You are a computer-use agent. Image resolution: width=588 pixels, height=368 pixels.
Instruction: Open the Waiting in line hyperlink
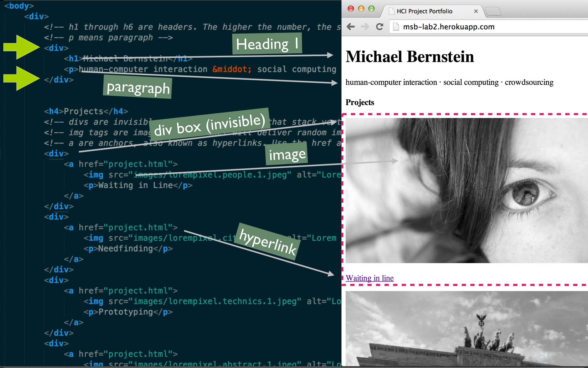pos(370,278)
